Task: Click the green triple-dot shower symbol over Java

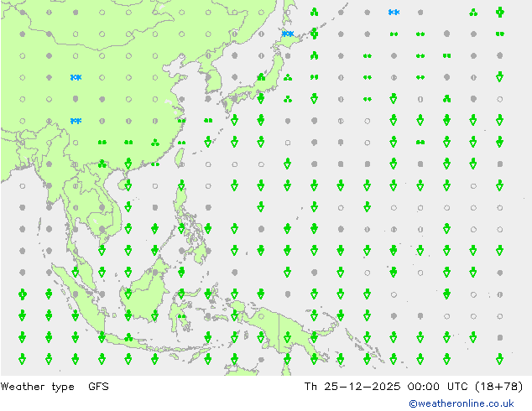Action: (128, 337)
